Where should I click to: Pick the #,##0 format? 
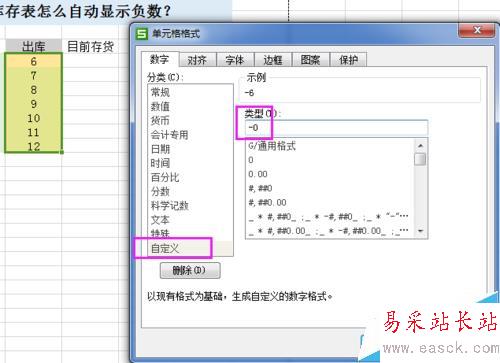click(330, 188)
